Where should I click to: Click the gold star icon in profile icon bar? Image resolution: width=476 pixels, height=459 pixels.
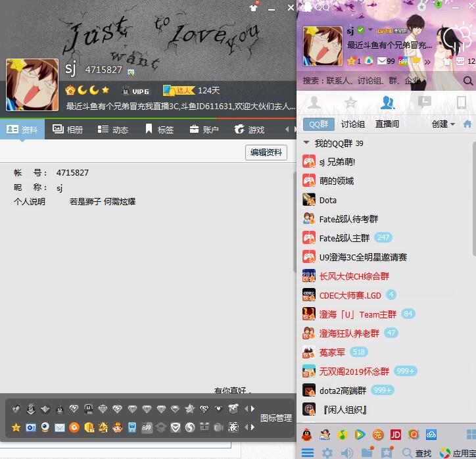click(16, 427)
